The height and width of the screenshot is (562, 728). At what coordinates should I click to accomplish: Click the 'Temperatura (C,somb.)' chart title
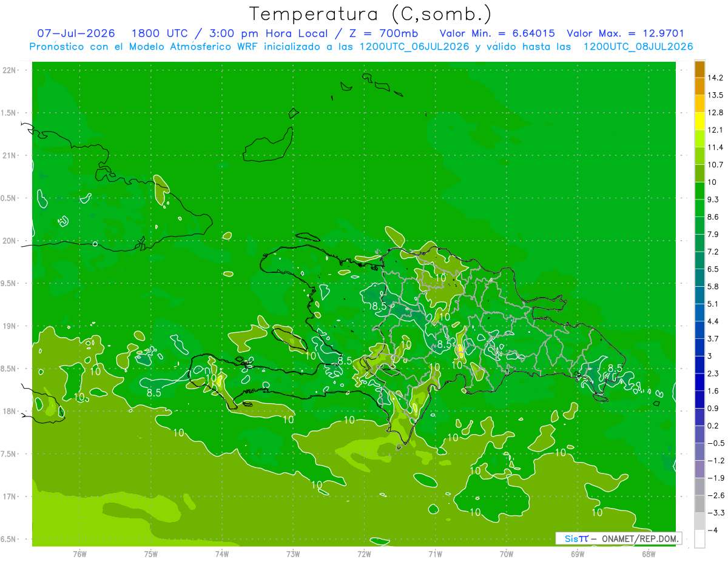(x=371, y=14)
